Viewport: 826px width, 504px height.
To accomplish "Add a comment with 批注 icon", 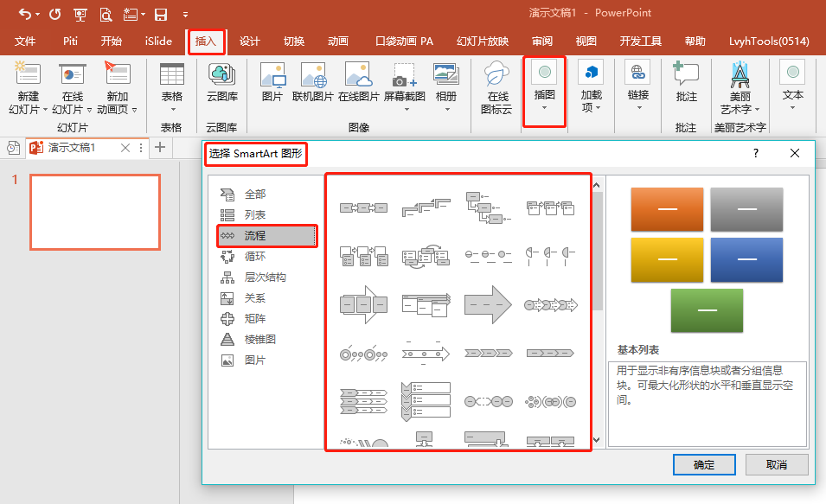I will 686,73.
